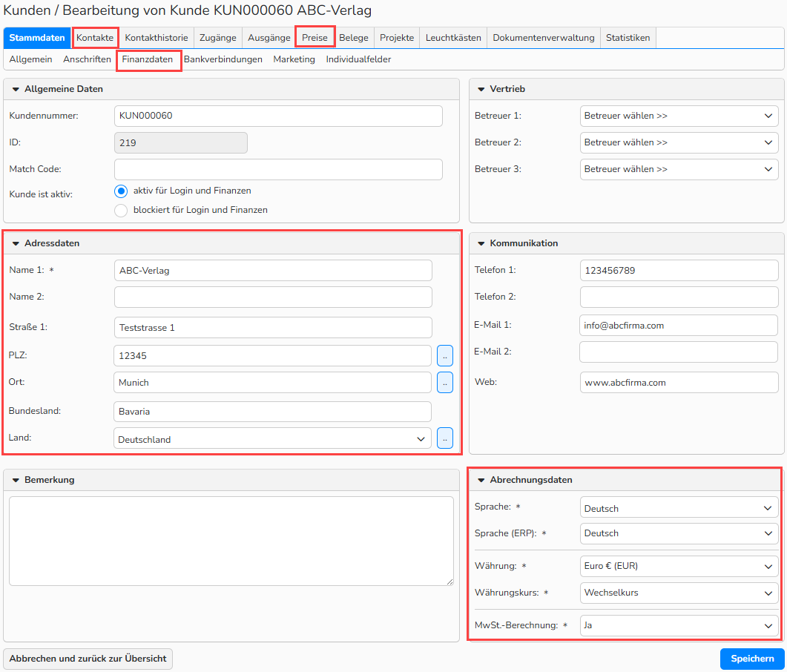Collapse the Abrechnungsdaten section

coord(481,481)
